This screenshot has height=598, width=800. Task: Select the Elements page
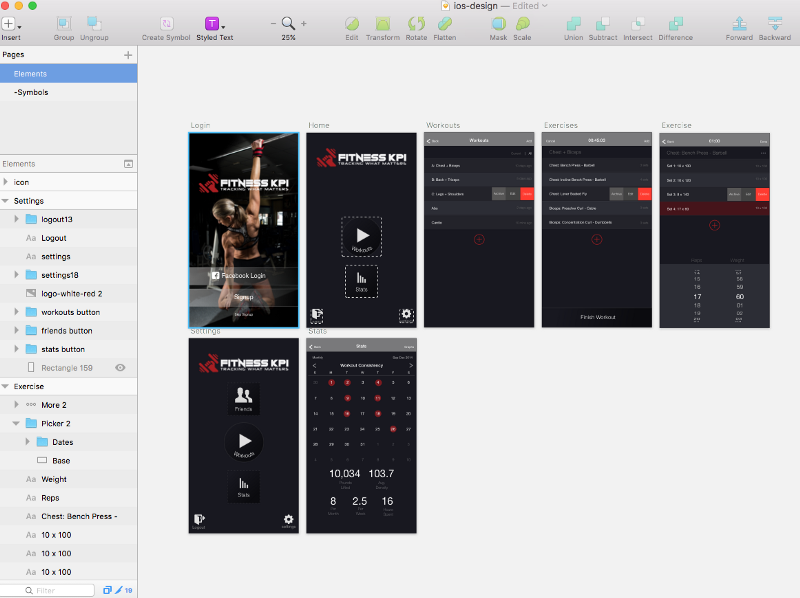coord(30,74)
